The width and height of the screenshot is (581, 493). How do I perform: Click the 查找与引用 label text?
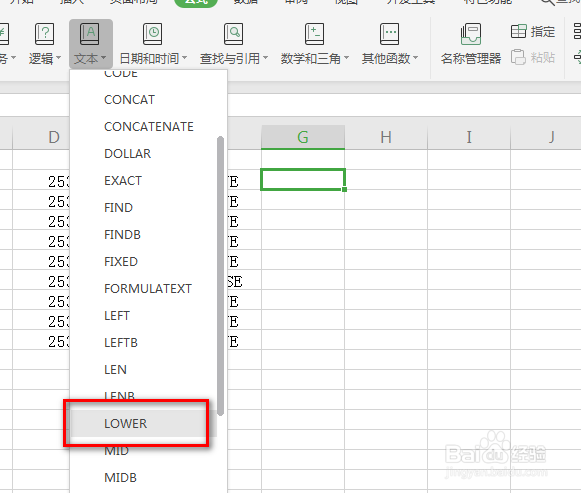tap(230, 58)
